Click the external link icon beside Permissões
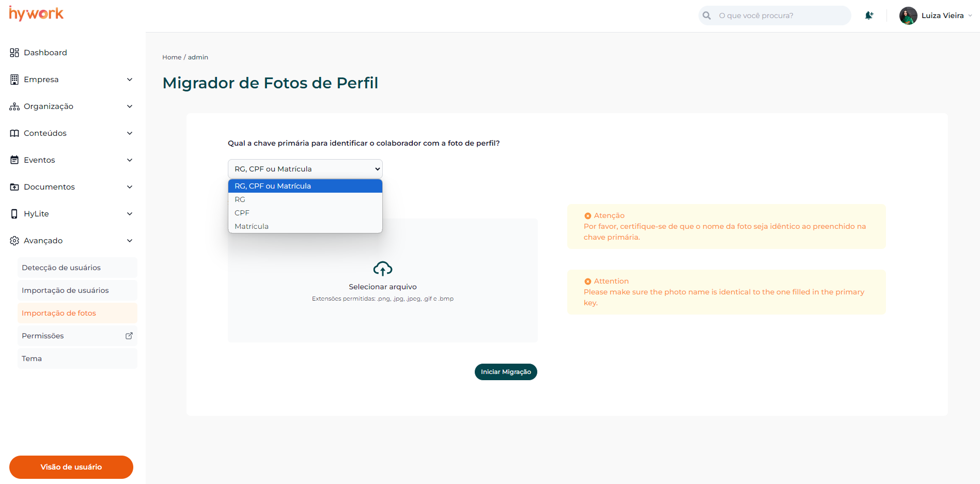The height and width of the screenshot is (484, 980). (x=129, y=336)
